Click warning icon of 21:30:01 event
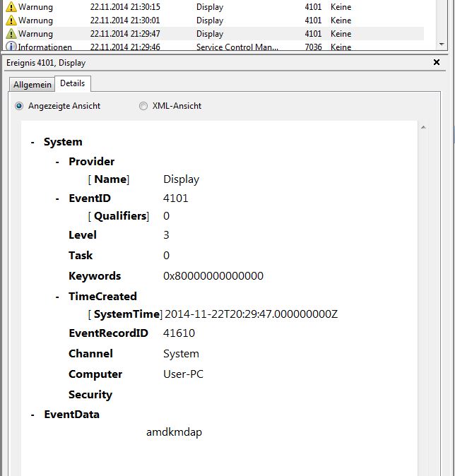 coord(11,20)
